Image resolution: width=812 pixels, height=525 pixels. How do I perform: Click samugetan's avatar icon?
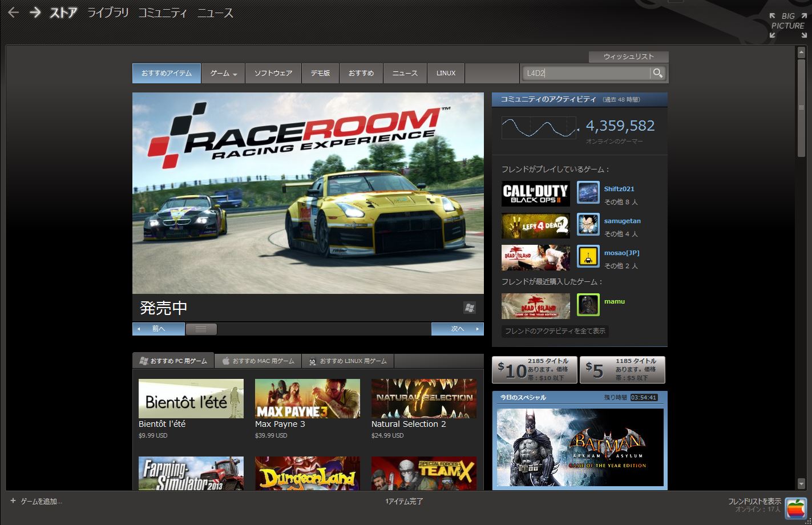coord(588,224)
